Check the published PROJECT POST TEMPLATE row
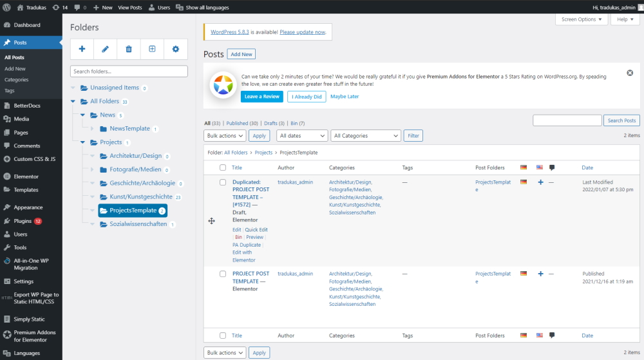The width and height of the screenshot is (644, 360). click(223, 274)
